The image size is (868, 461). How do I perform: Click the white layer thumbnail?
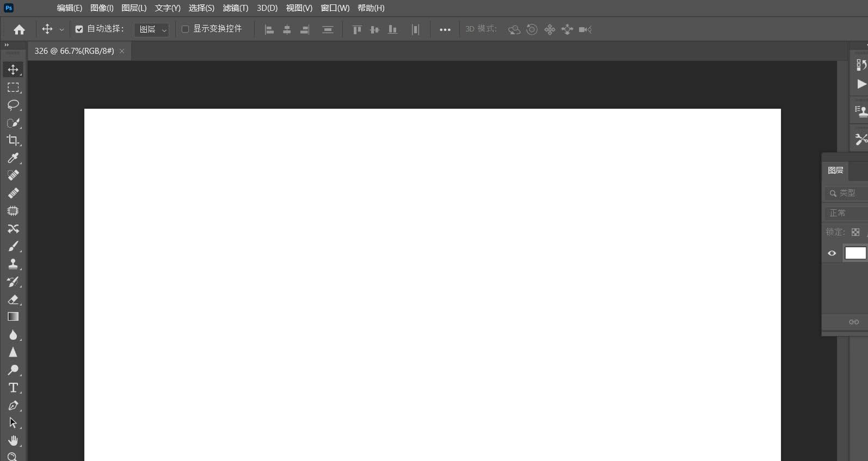pos(855,253)
